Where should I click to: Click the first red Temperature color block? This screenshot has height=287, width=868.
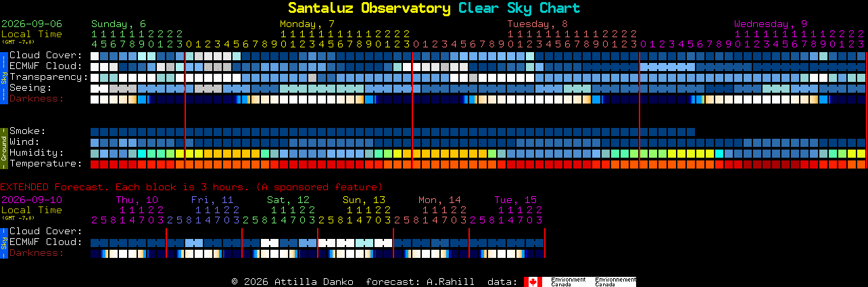(x=95, y=164)
